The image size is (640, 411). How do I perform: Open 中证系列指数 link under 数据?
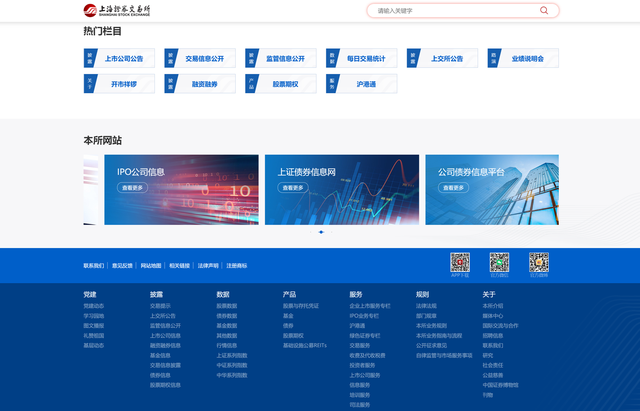pos(232,365)
